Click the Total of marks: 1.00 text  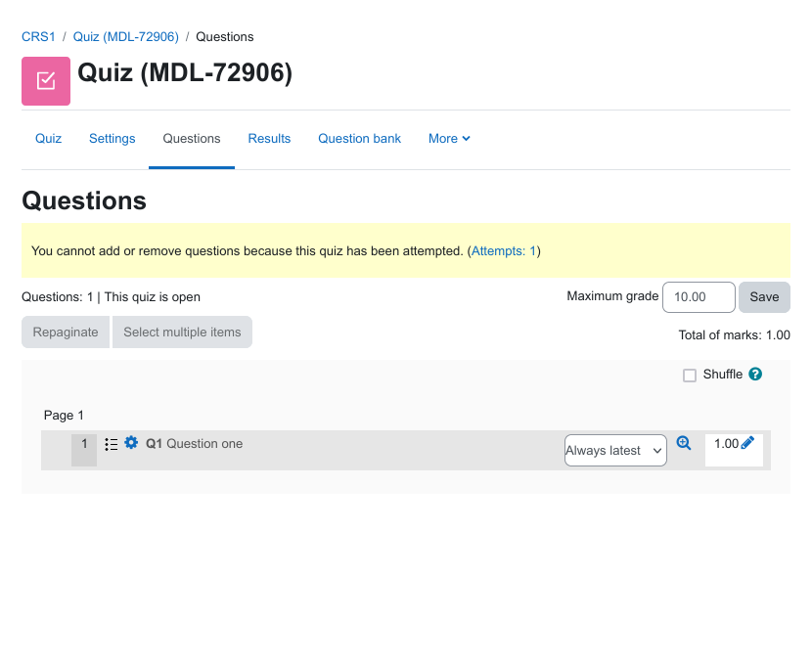click(735, 335)
